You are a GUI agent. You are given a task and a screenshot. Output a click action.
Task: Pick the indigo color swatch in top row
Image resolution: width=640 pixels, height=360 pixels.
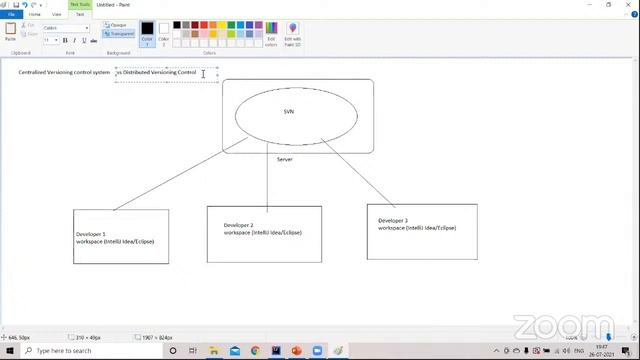pyautogui.click(x=249, y=25)
